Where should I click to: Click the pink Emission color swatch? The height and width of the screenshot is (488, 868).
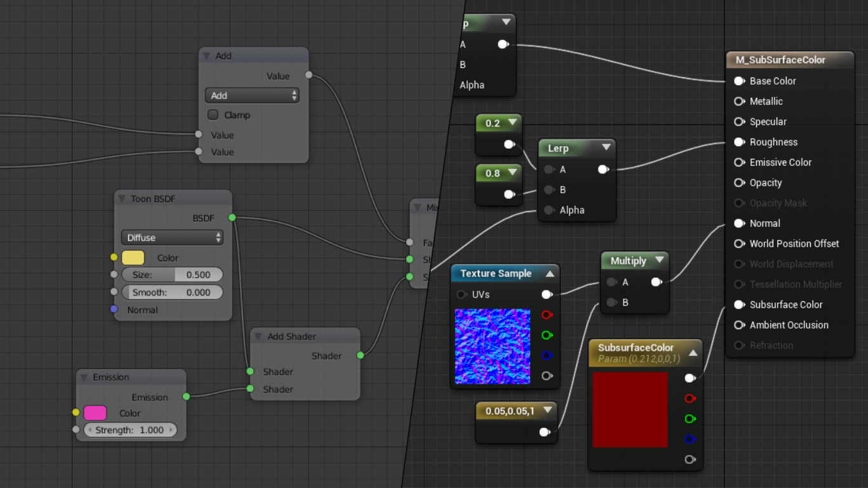coord(95,413)
